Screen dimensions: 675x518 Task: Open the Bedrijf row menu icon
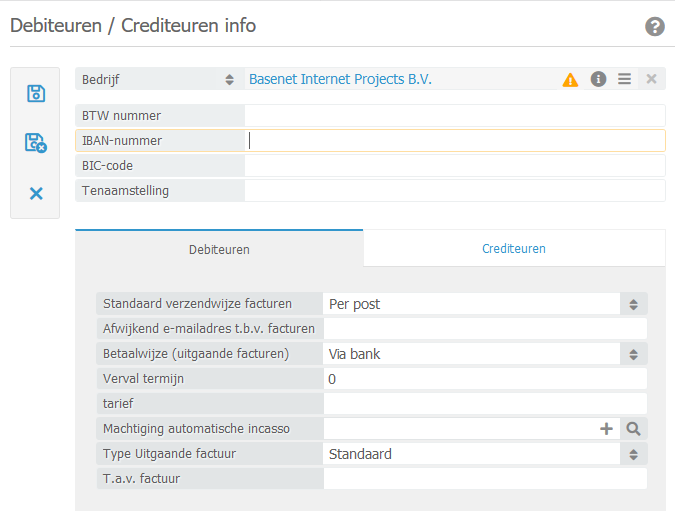click(x=624, y=79)
